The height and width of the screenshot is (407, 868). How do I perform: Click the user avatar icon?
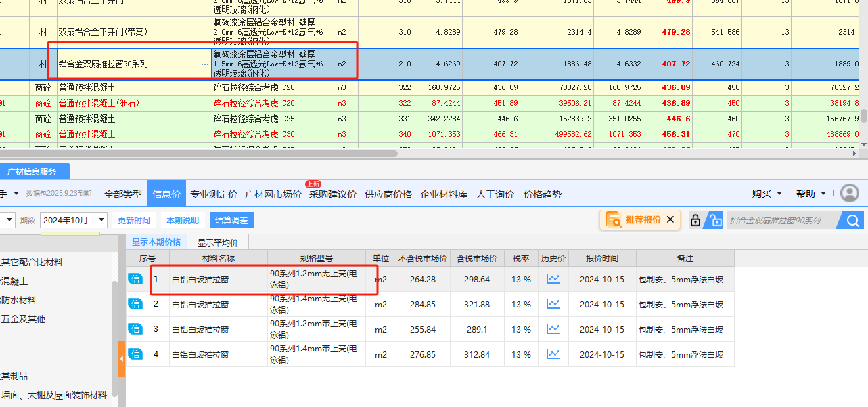(850, 194)
